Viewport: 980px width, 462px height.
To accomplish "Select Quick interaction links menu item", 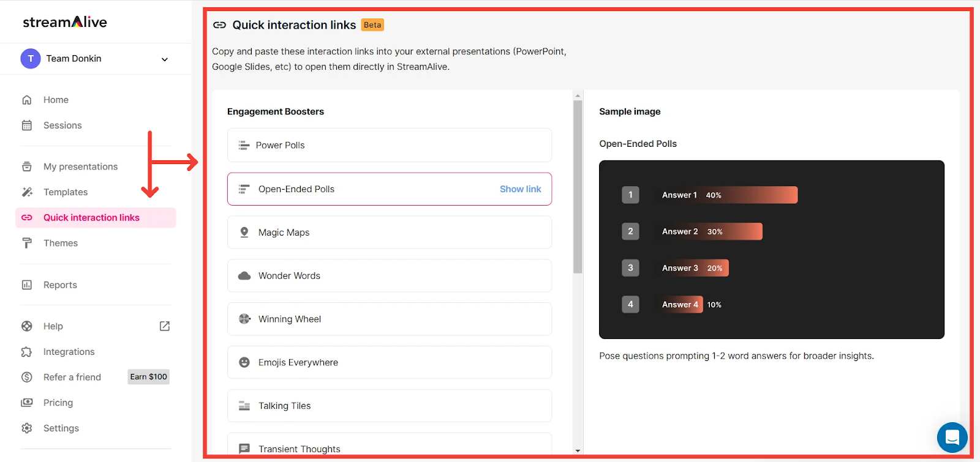I will [x=91, y=218].
